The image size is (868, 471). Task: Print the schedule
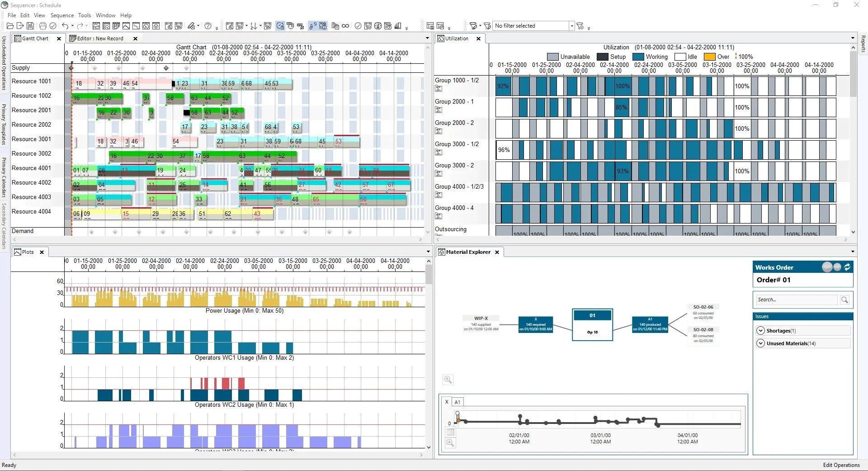click(x=42, y=26)
